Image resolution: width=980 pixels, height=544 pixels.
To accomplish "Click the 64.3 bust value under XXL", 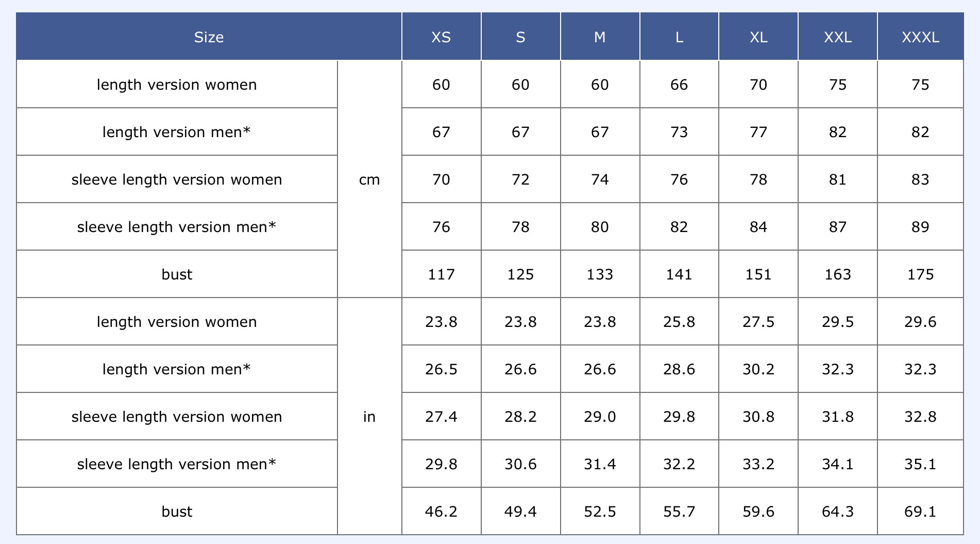I will coord(838,512).
